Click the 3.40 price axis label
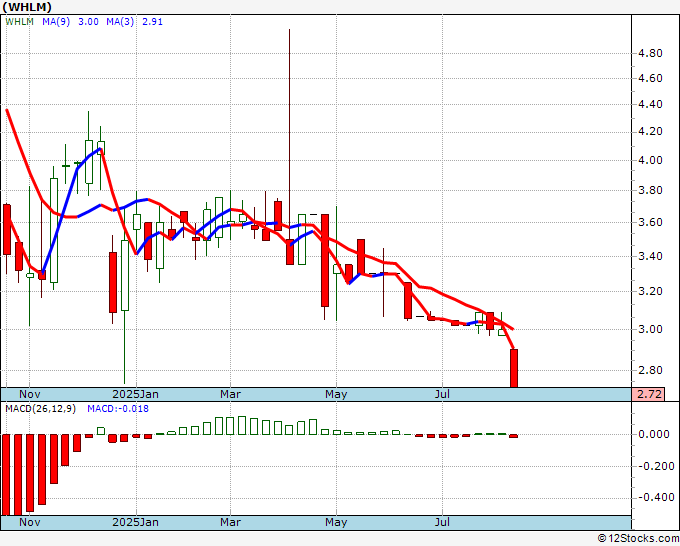This screenshot has width=680, height=546. [x=651, y=256]
